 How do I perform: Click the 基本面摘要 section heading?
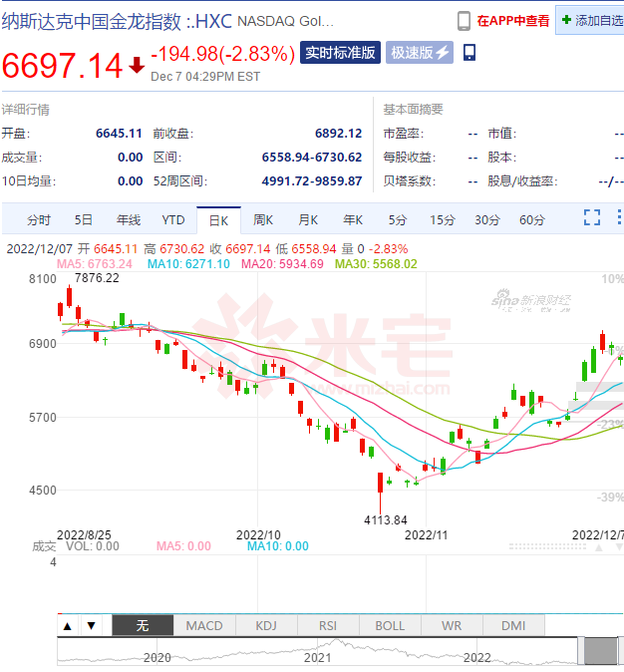point(413,110)
